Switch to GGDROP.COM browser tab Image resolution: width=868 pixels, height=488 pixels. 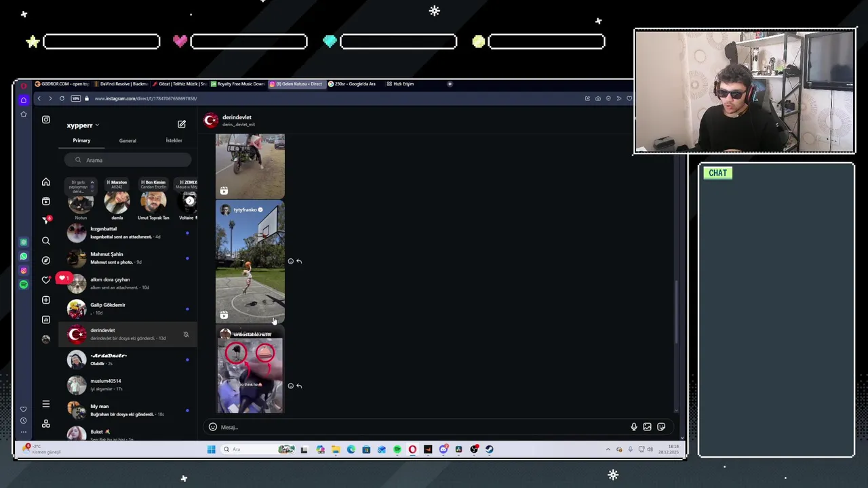[62, 84]
